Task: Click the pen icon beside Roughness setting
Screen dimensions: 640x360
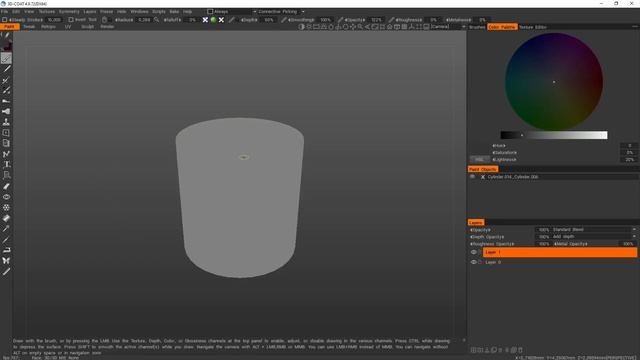Action: click(391, 20)
